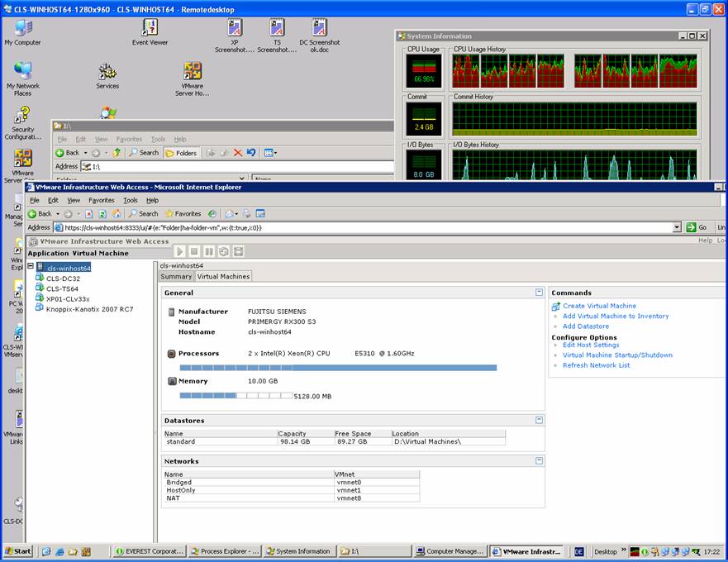Collapse the cls-winhost64 tree node
Viewport: 728px width, 562px height.
(x=31, y=265)
